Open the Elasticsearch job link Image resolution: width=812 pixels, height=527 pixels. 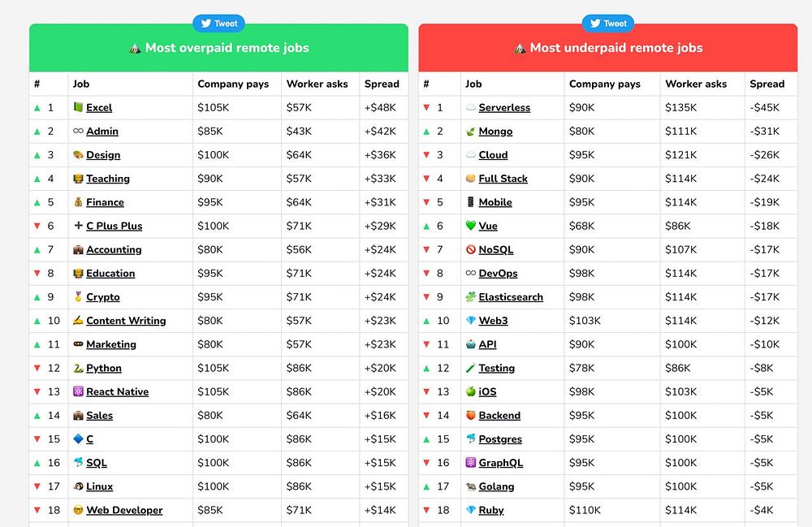(x=511, y=297)
